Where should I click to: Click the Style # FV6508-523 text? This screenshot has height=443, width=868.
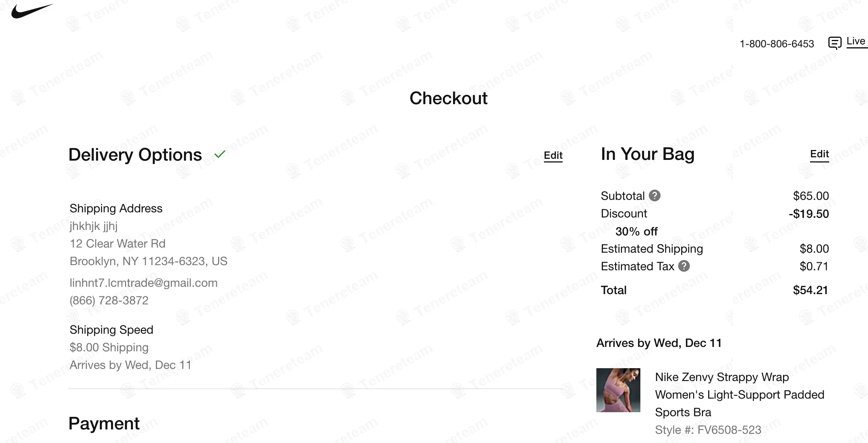point(708,430)
